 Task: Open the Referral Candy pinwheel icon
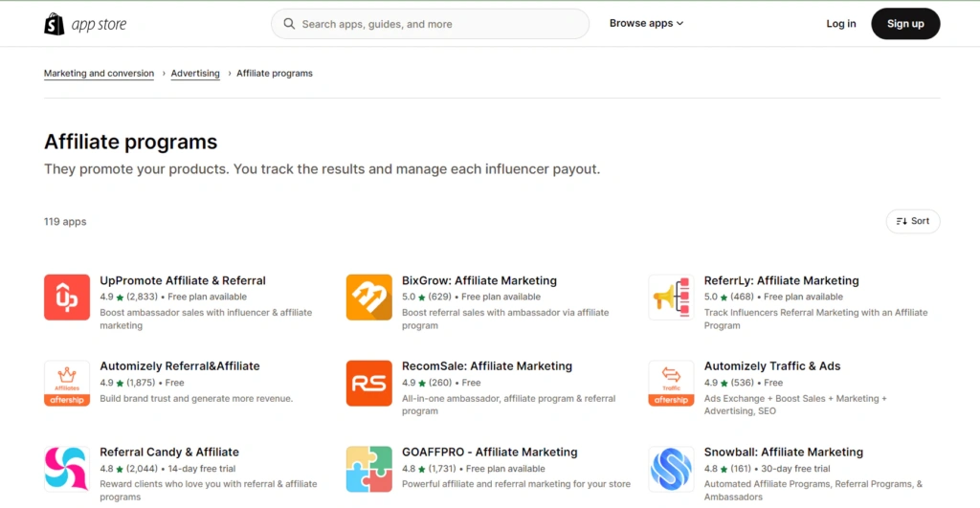point(67,469)
